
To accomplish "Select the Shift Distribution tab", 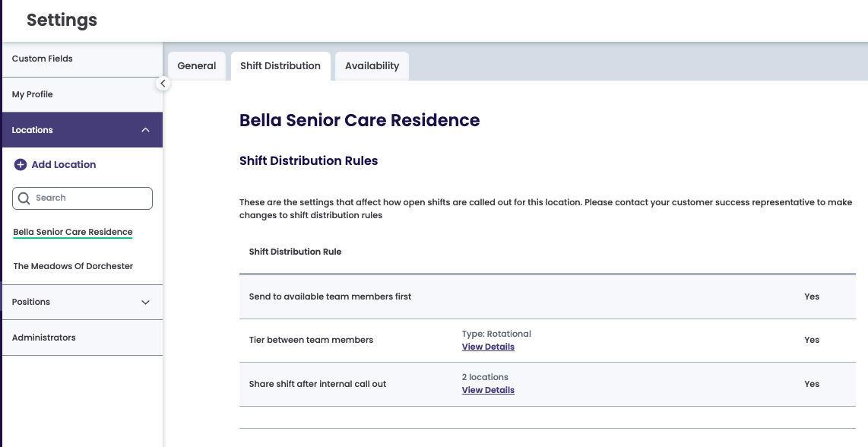I will coord(280,66).
